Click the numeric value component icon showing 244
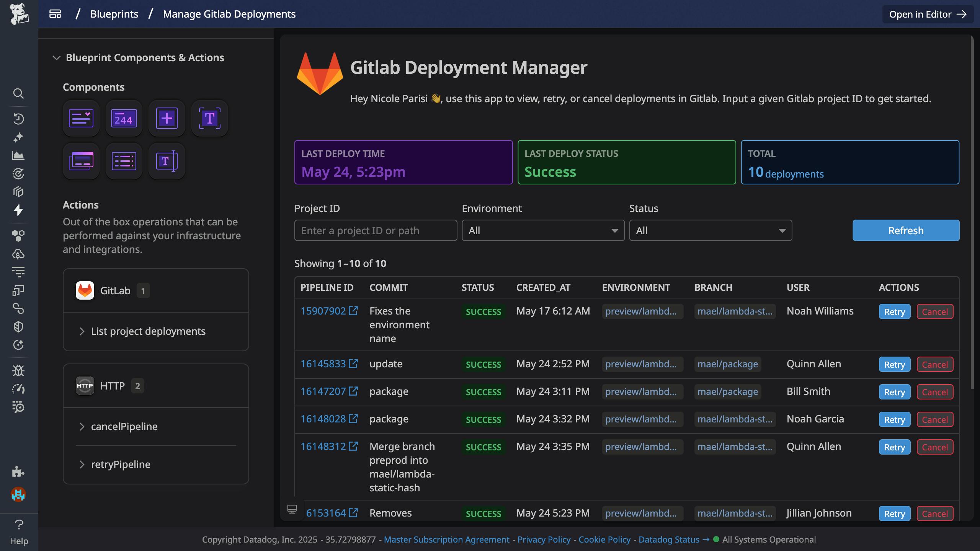 coord(124,118)
